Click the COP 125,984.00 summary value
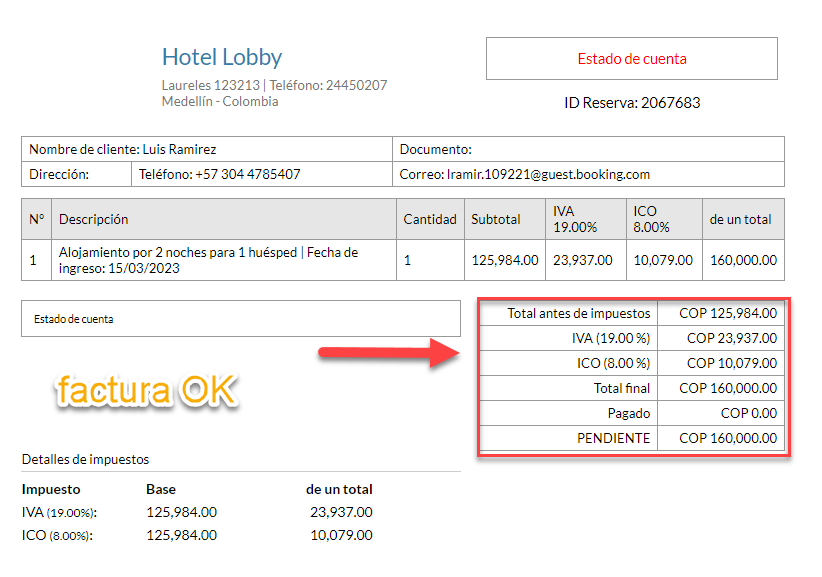This screenshot has height=577, width=822. coord(728,313)
